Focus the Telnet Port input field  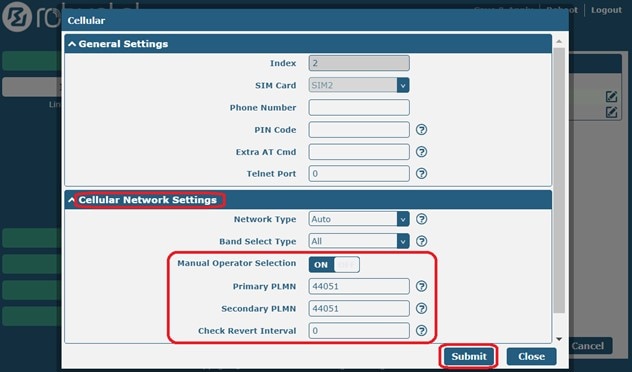click(359, 174)
